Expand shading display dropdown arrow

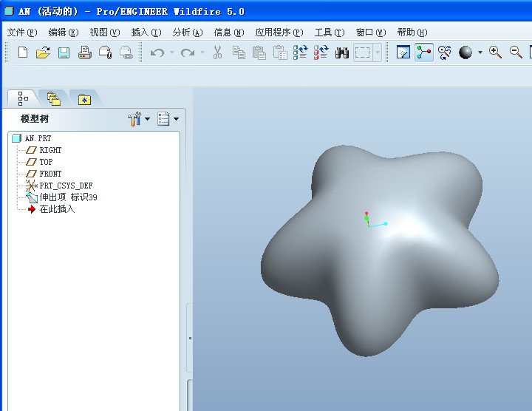(480, 52)
